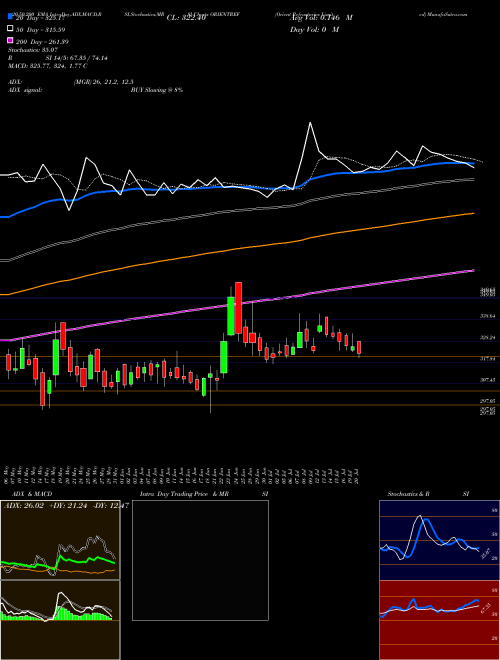Screen dimensions: 500x660
Task: Click the white 50 Day legend swatch
Action: [10, 29]
